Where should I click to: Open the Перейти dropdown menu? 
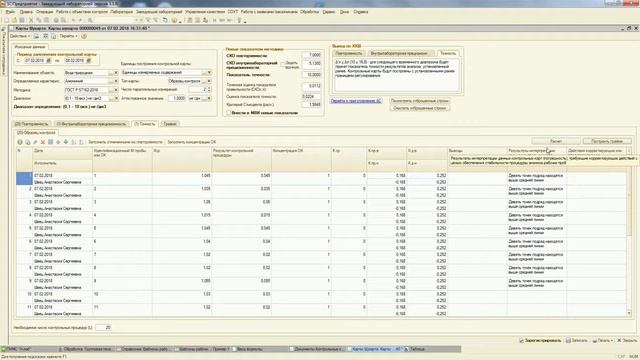69,36
